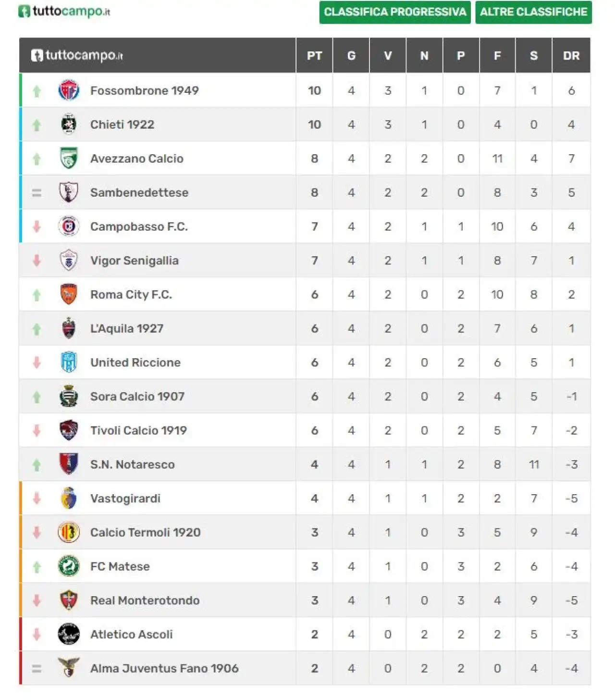
Task: Open the Altre Classifiche button
Action: click(534, 12)
